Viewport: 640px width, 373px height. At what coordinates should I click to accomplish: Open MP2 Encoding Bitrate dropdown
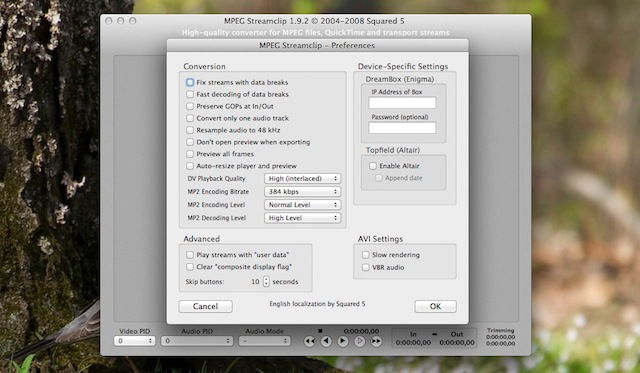[x=302, y=192]
